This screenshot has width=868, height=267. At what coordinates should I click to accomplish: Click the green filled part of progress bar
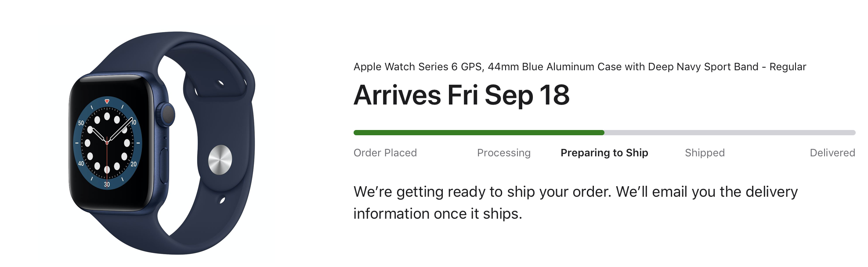tap(479, 133)
